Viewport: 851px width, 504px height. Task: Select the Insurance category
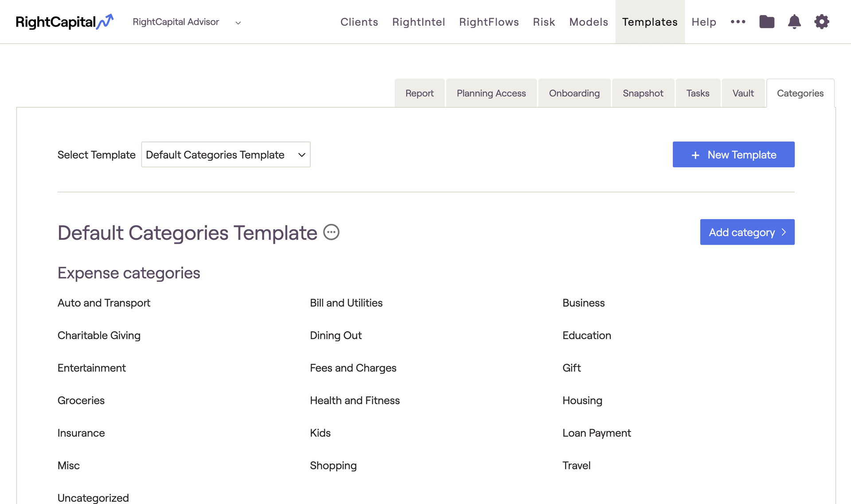point(81,433)
